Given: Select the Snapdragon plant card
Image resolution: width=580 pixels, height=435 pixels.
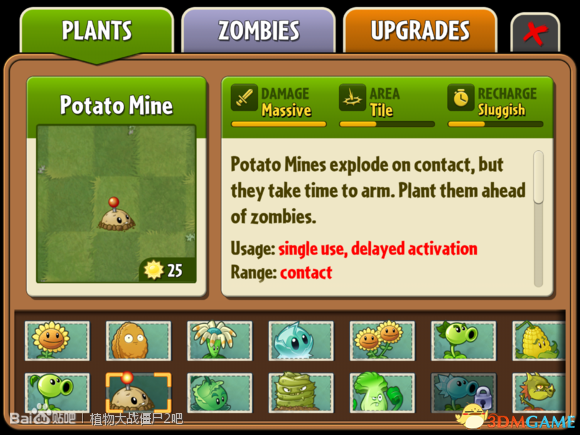Looking at the screenshot, I should pyautogui.click(x=539, y=392).
